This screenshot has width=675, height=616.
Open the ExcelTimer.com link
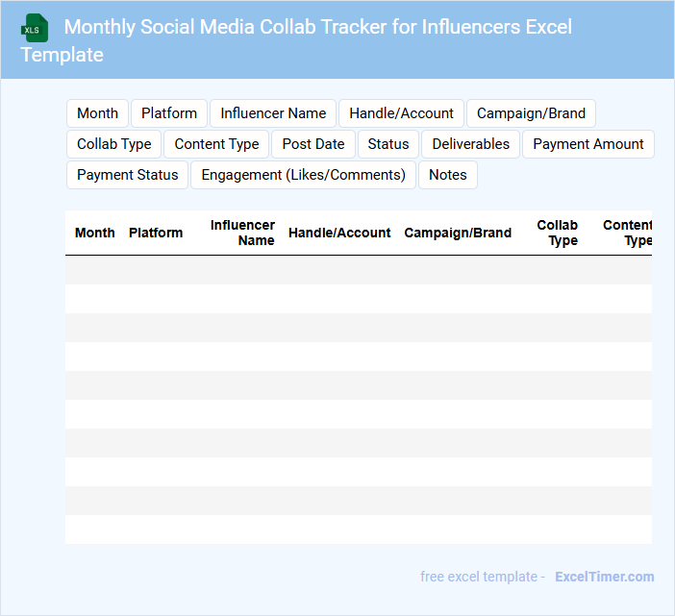coord(604,577)
